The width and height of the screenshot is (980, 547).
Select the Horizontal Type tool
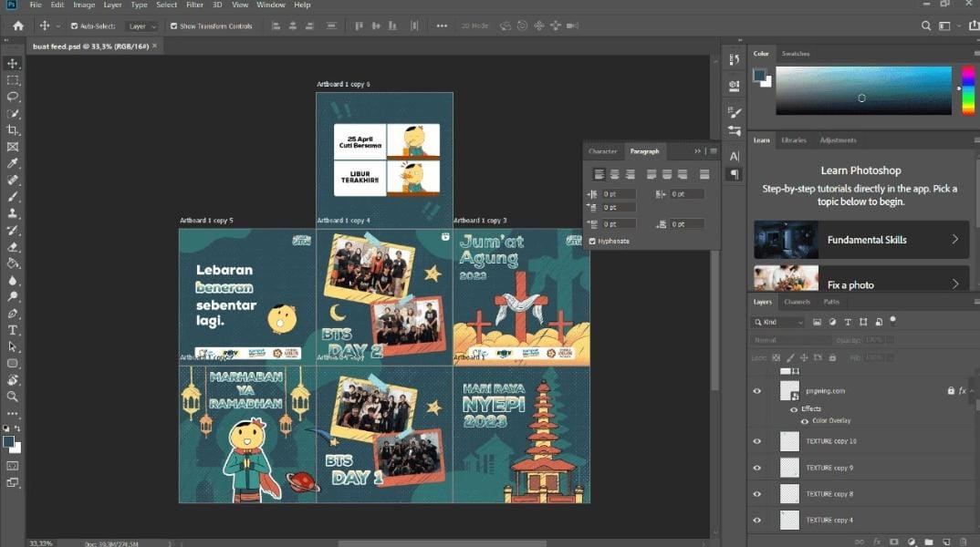(x=13, y=330)
